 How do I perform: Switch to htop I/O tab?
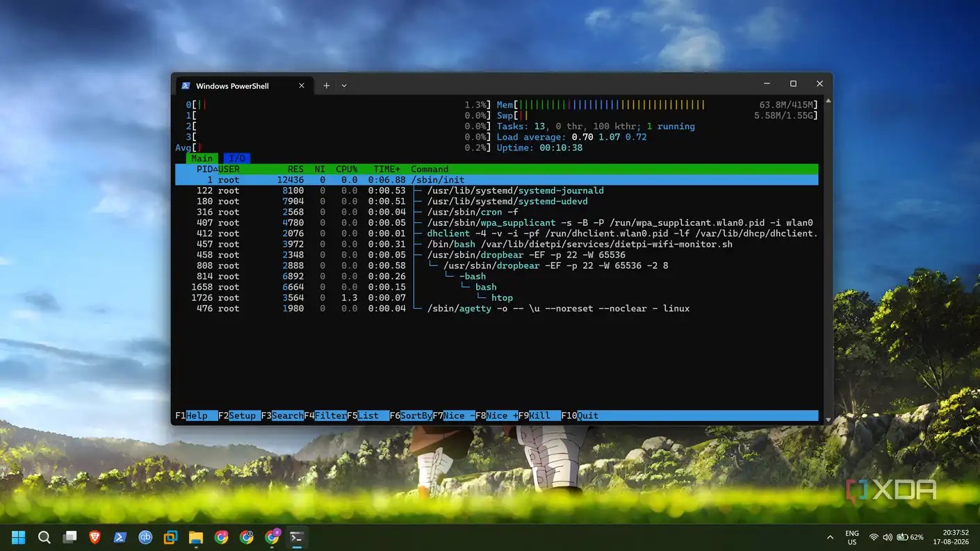[237, 158]
